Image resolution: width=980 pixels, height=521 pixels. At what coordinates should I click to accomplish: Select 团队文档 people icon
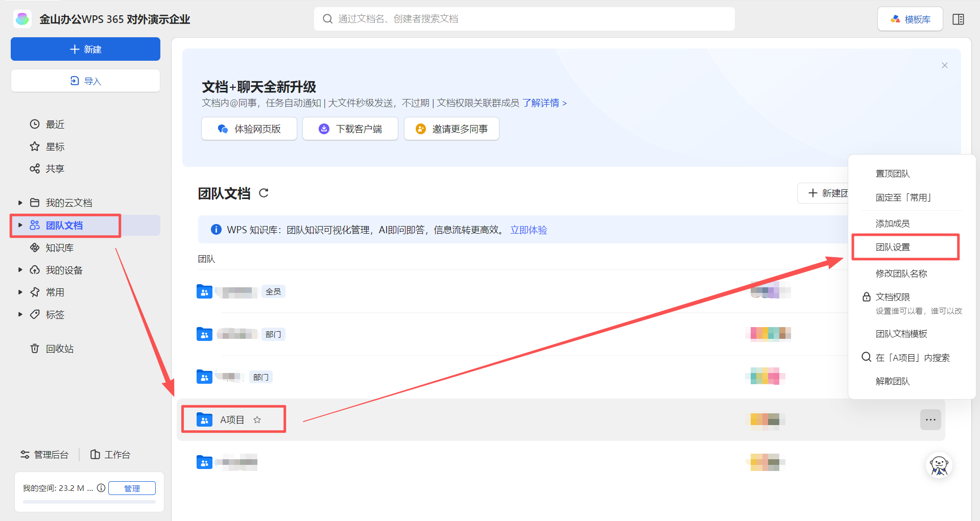[35, 225]
